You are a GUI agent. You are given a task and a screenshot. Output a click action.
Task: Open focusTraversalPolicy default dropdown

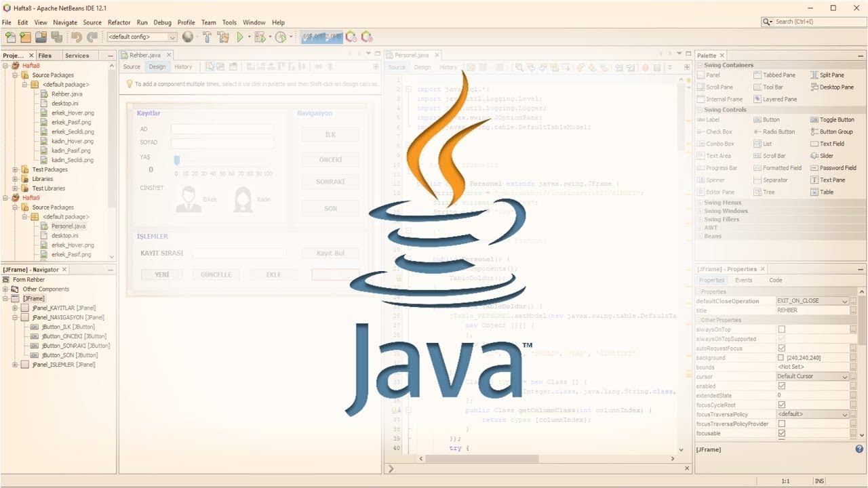point(845,414)
